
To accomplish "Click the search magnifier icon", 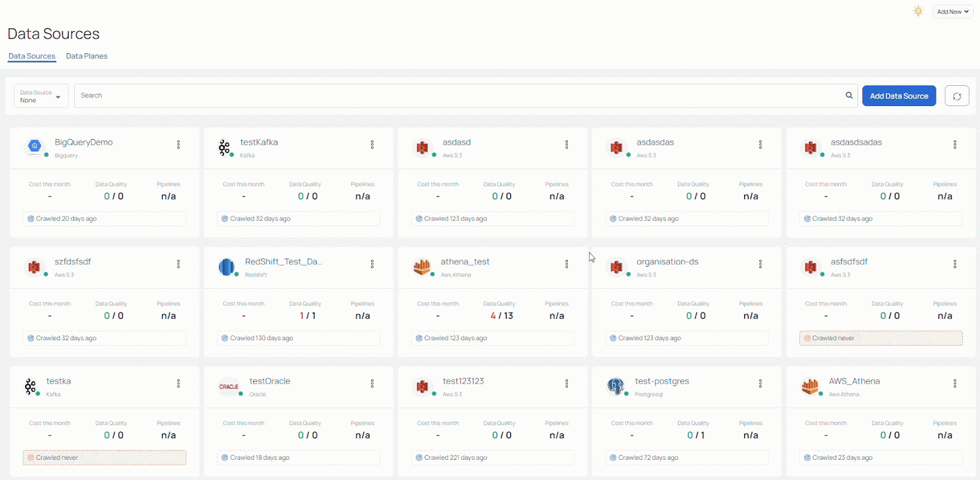I will click(x=849, y=95).
